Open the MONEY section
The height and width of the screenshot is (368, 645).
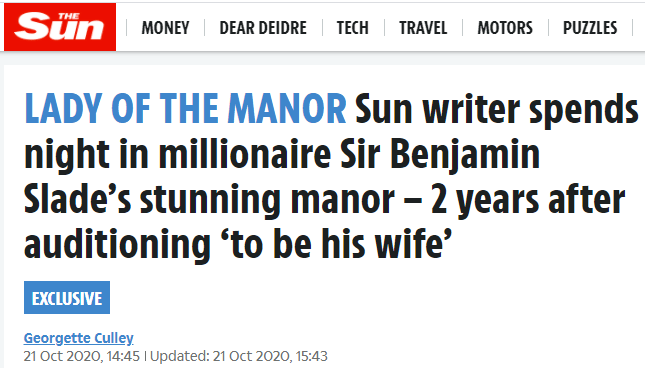pos(165,28)
